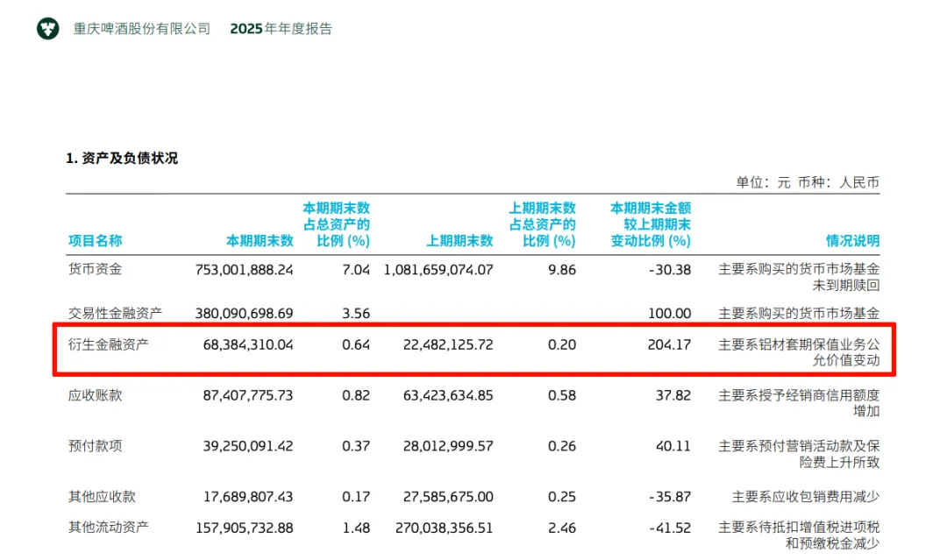Click the 应收账款 row label
This screenshot has width=947, height=560.
(95, 395)
